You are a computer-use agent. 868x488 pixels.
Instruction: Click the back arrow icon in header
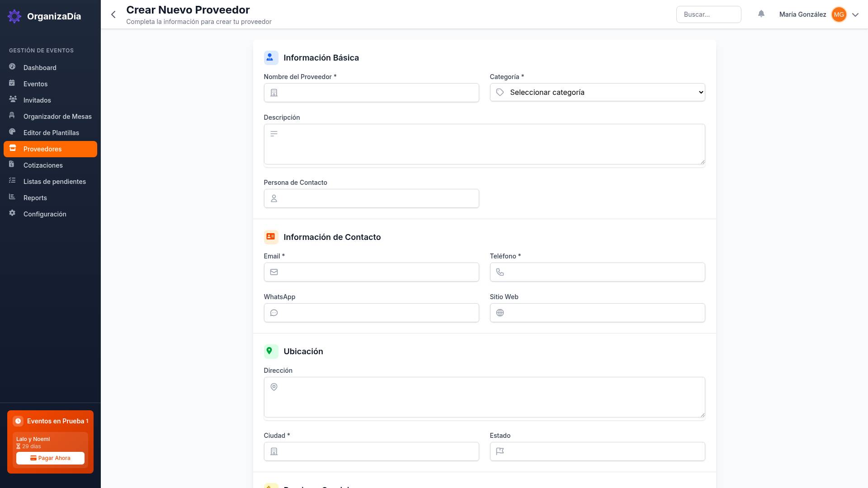click(113, 14)
